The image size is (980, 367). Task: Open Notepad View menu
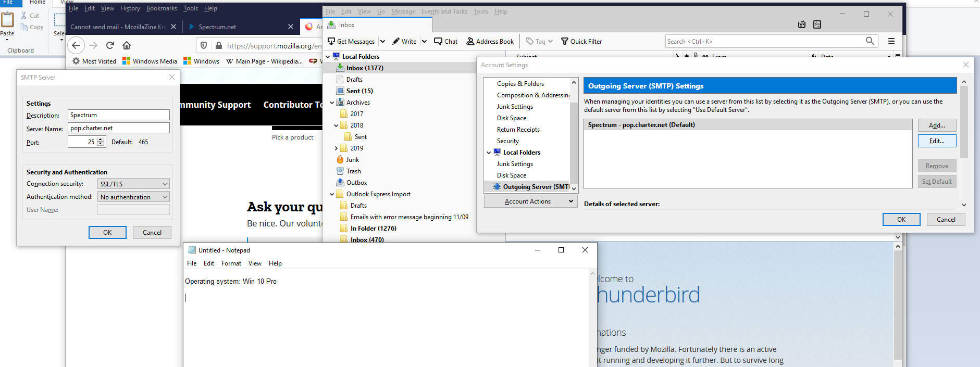click(x=255, y=263)
